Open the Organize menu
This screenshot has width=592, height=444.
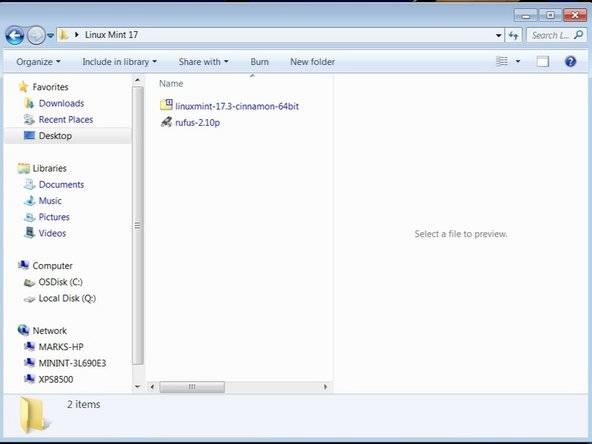[38, 62]
